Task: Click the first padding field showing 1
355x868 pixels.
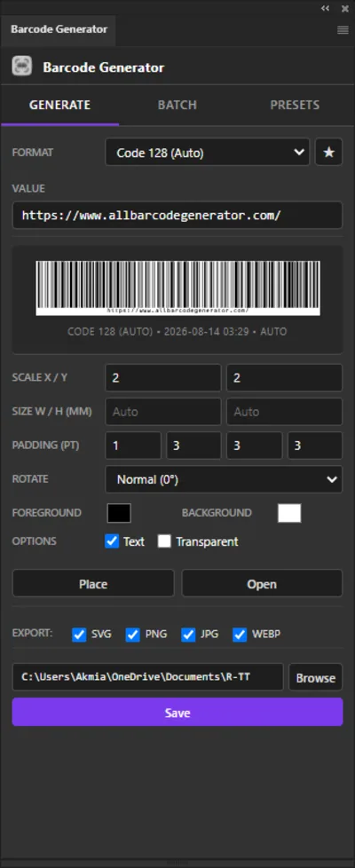Action: 133,446
